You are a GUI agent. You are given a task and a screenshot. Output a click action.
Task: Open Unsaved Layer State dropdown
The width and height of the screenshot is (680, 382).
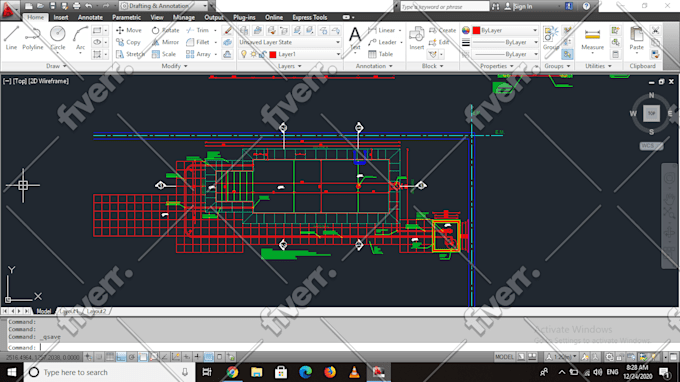[290, 42]
